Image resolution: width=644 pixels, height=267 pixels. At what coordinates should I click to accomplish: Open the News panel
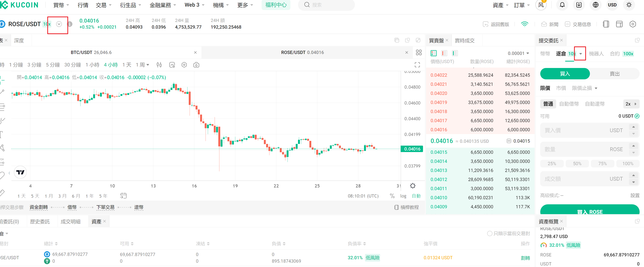[x=550, y=24]
